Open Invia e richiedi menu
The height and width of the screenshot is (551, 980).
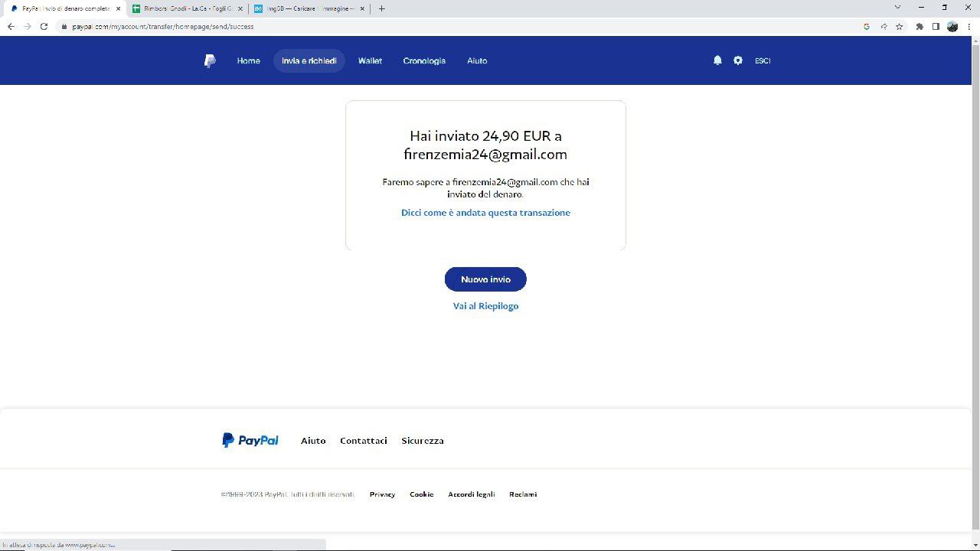pos(309,60)
